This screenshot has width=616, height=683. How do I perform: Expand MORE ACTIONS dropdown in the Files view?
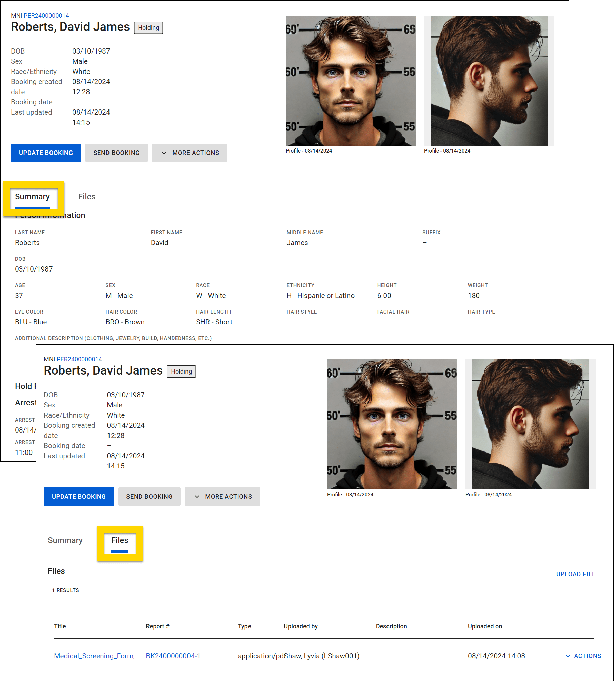(x=222, y=497)
